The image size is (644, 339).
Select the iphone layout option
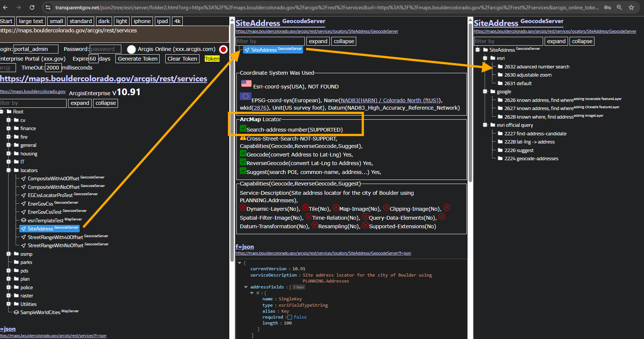point(142,21)
